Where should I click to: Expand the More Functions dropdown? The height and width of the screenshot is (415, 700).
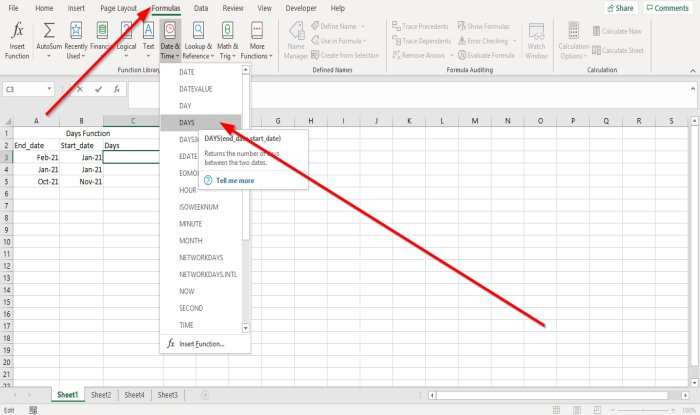pyautogui.click(x=257, y=44)
